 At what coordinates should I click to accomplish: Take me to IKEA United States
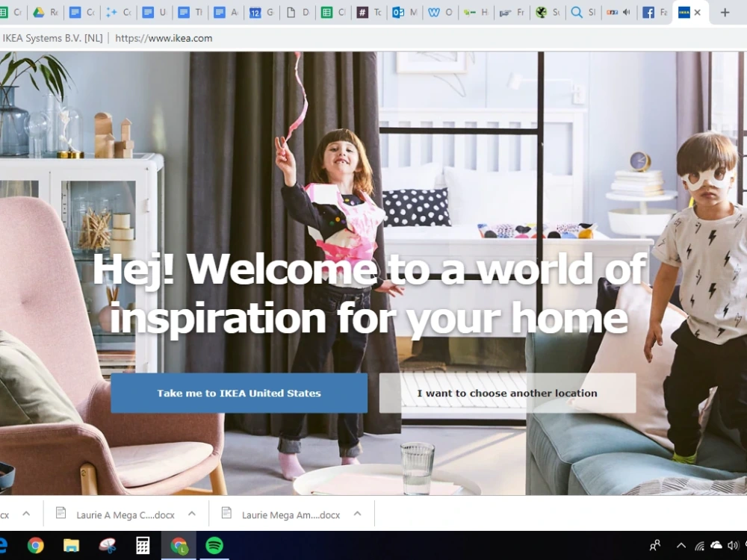(239, 393)
